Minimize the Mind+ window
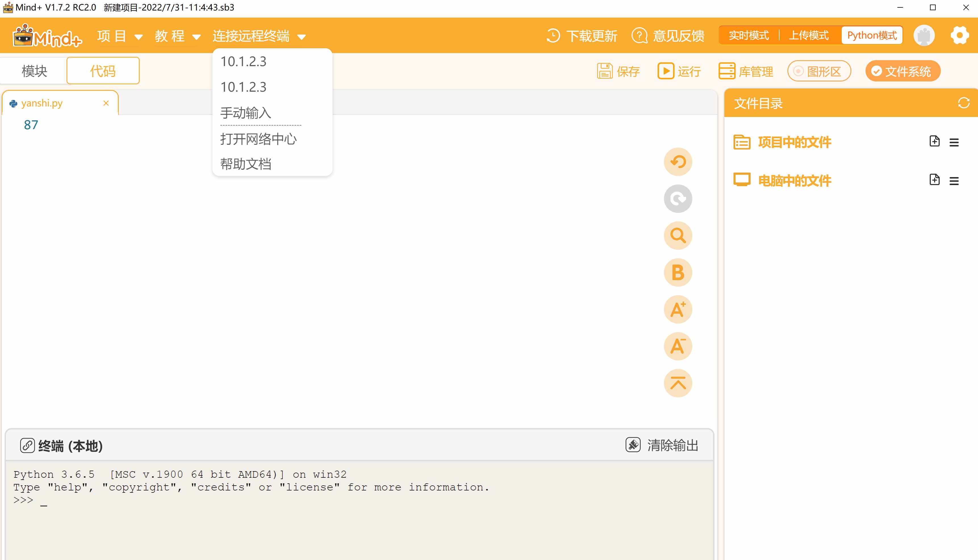The width and height of the screenshot is (978, 560). [900, 7]
